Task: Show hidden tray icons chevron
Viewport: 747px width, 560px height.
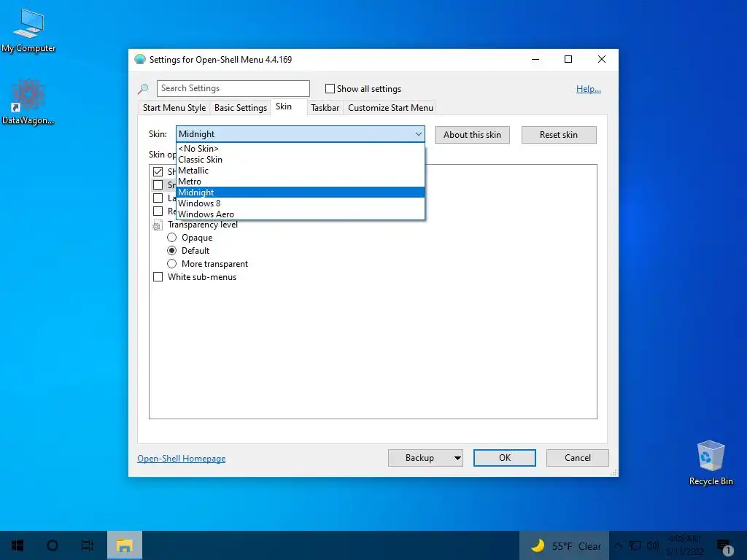Action: pyautogui.click(x=618, y=545)
